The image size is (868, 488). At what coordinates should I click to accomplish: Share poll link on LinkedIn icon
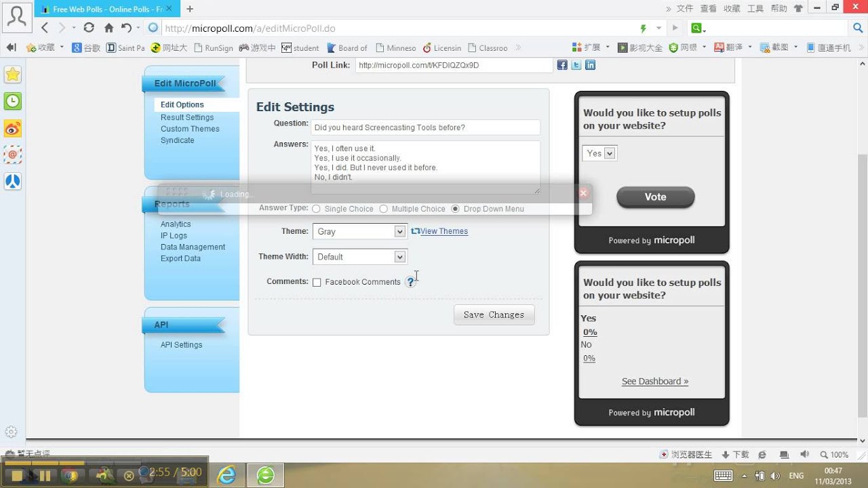coord(590,65)
